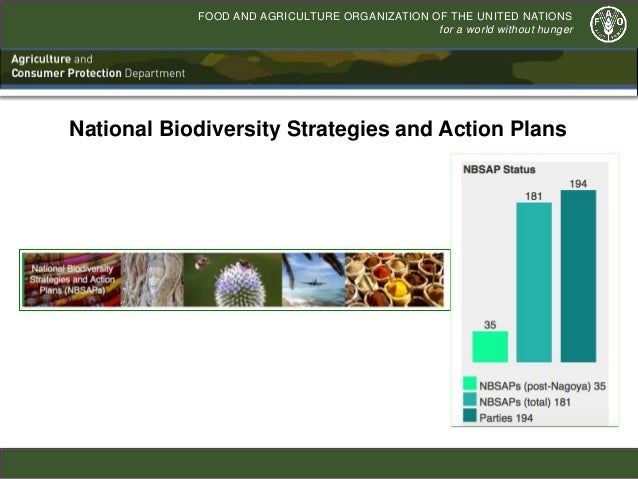
Task: Select legend text NBSAPs (post-Nagoya) 35
Action: pos(542,386)
